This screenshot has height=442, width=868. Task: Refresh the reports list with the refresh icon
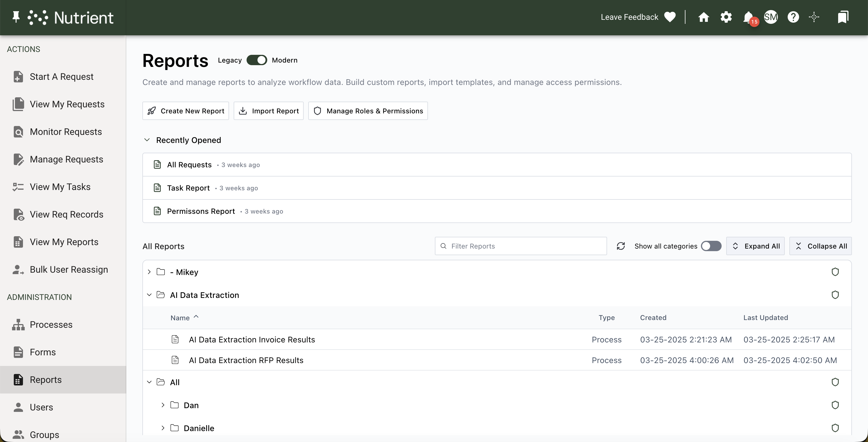[x=621, y=246]
